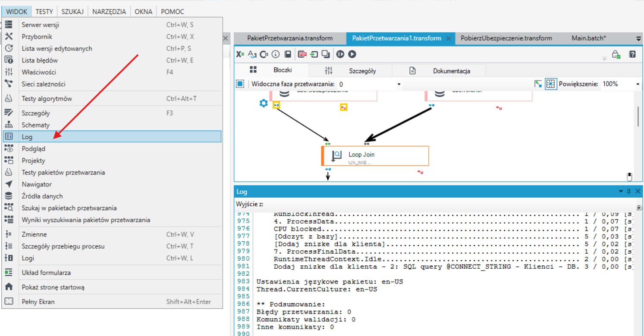
Task: Close the Log panel
Action: (638, 191)
